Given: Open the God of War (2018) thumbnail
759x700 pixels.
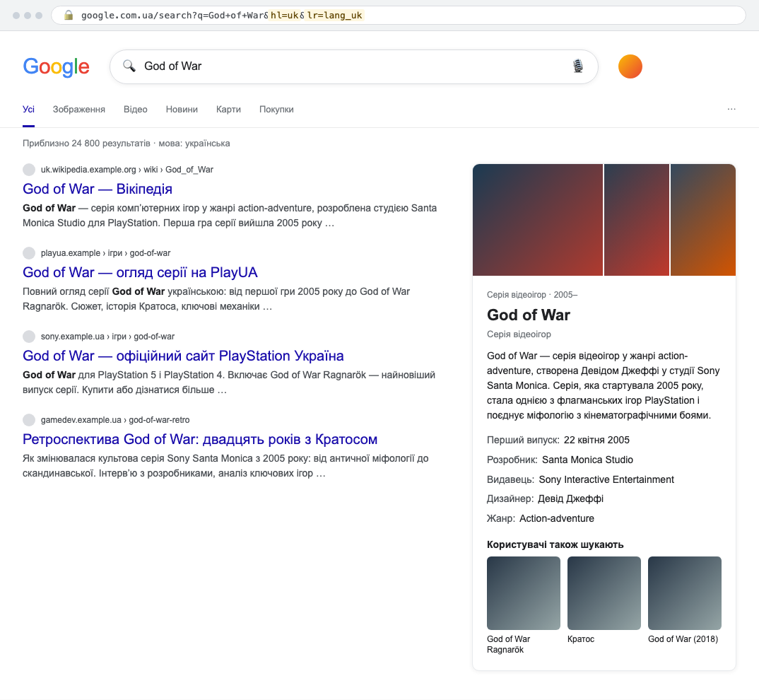Looking at the screenshot, I should (685, 593).
